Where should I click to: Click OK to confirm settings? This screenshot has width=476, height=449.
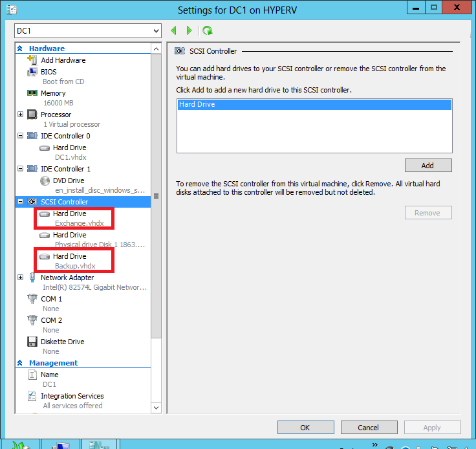(305, 428)
